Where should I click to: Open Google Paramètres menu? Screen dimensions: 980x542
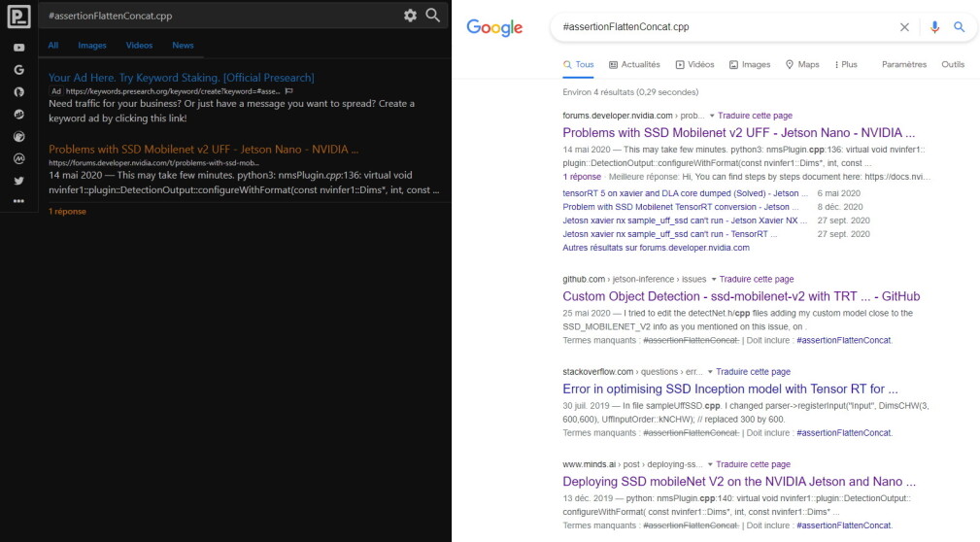pyautogui.click(x=903, y=64)
